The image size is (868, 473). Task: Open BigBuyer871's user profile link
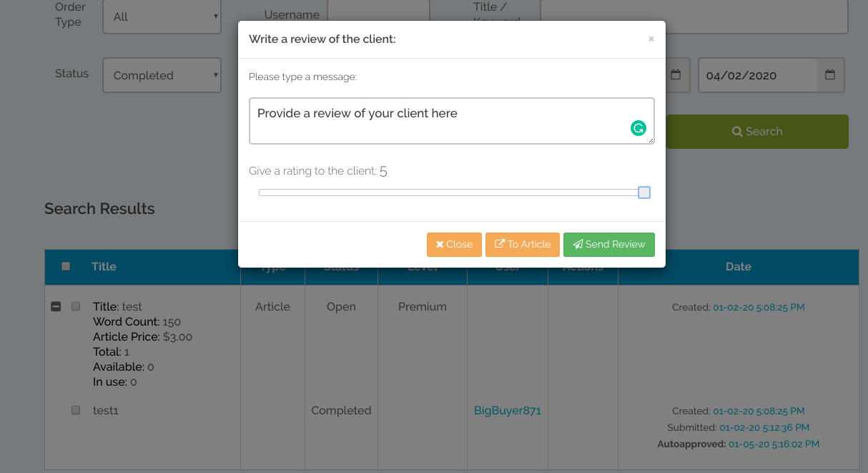coord(507,410)
